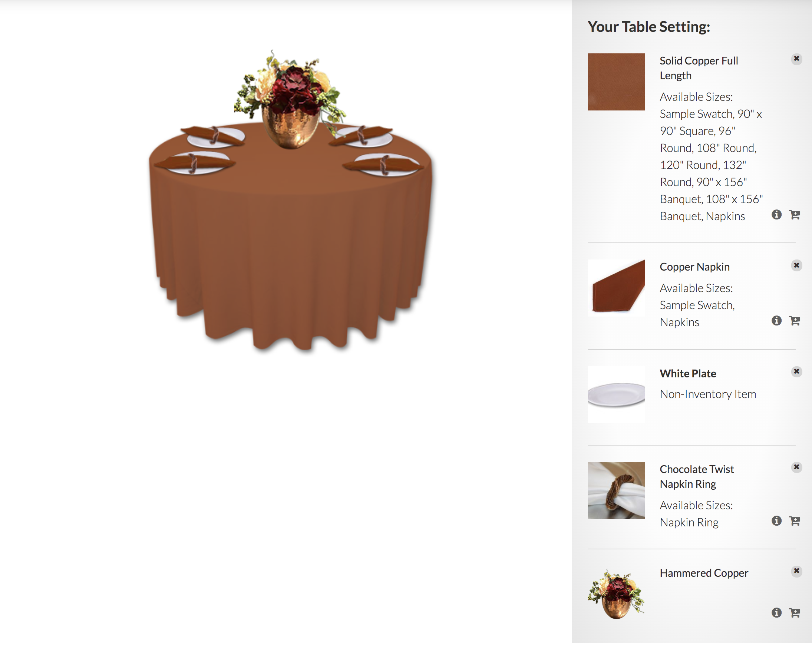Show info for Chocolate Twist Napkin Ring
The image size is (812, 645).
(776, 521)
